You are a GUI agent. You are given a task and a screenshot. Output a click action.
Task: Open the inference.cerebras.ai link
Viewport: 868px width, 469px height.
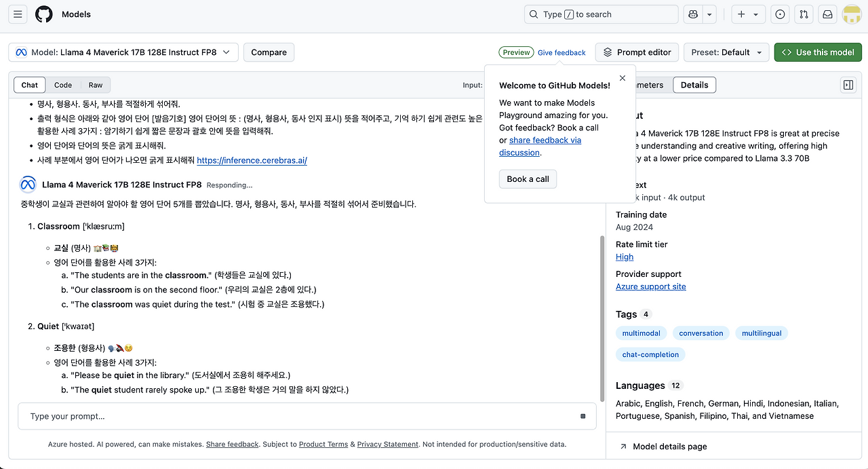[252, 160]
